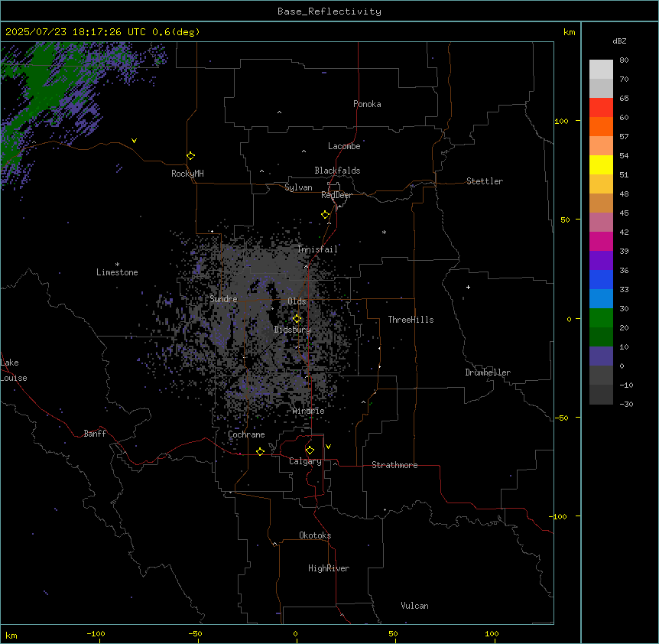659x644 pixels.
Task: Click the asterisk marker above the Limestone label
Action: click(117, 264)
